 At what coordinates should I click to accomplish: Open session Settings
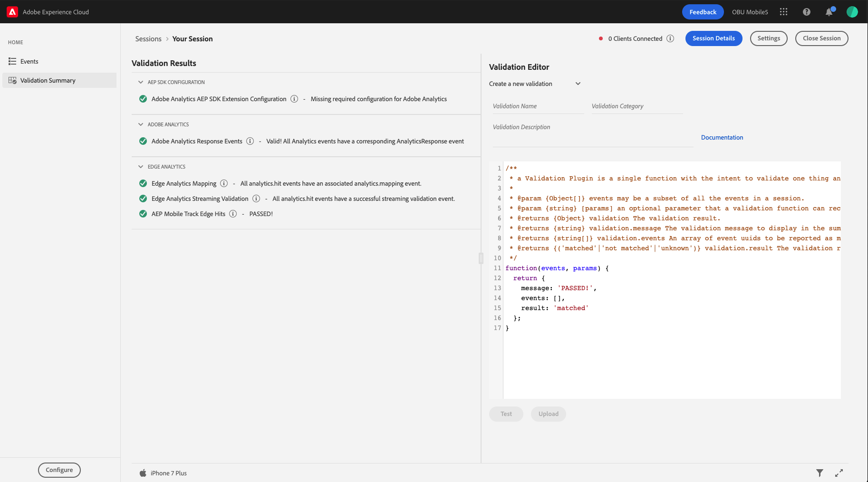point(769,38)
